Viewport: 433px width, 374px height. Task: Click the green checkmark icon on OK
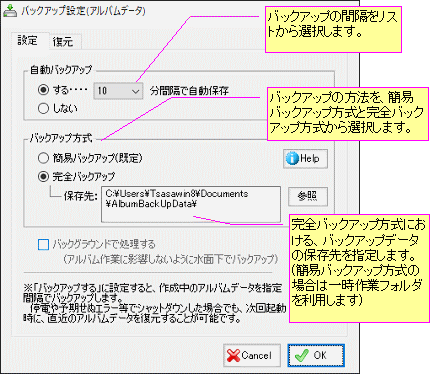pyautogui.click(x=302, y=355)
